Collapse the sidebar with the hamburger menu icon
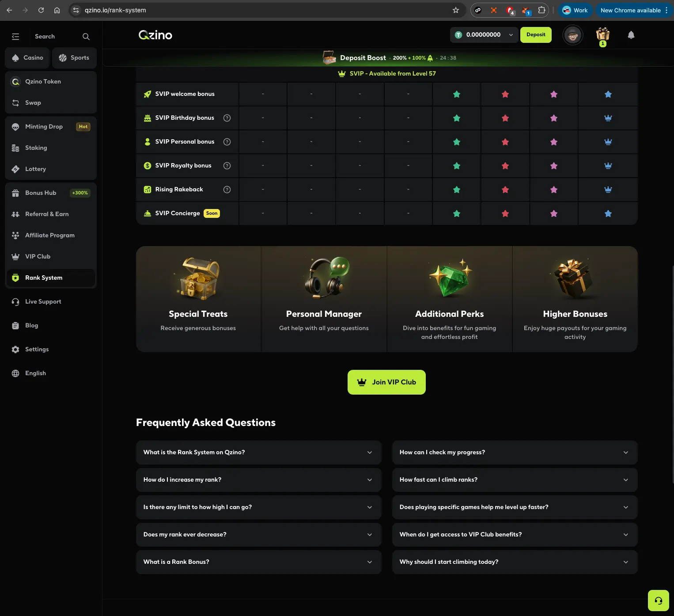The width and height of the screenshot is (674, 616). [x=15, y=37]
